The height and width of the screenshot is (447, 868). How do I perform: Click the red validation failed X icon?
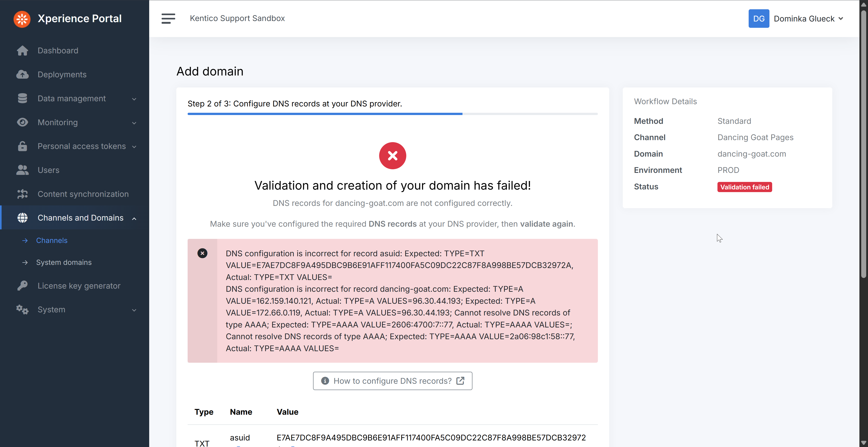pos(393,156)
